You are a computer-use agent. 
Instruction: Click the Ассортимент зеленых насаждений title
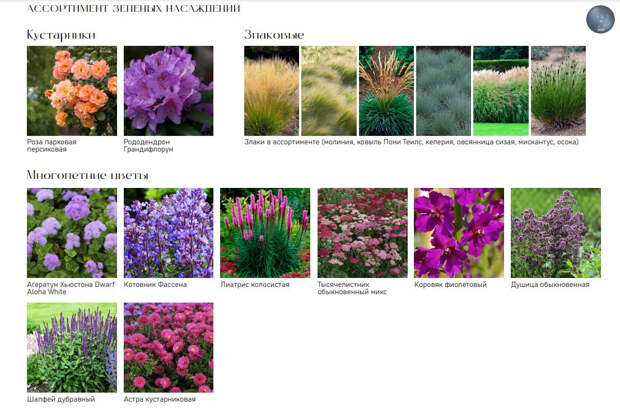(133, 8)
